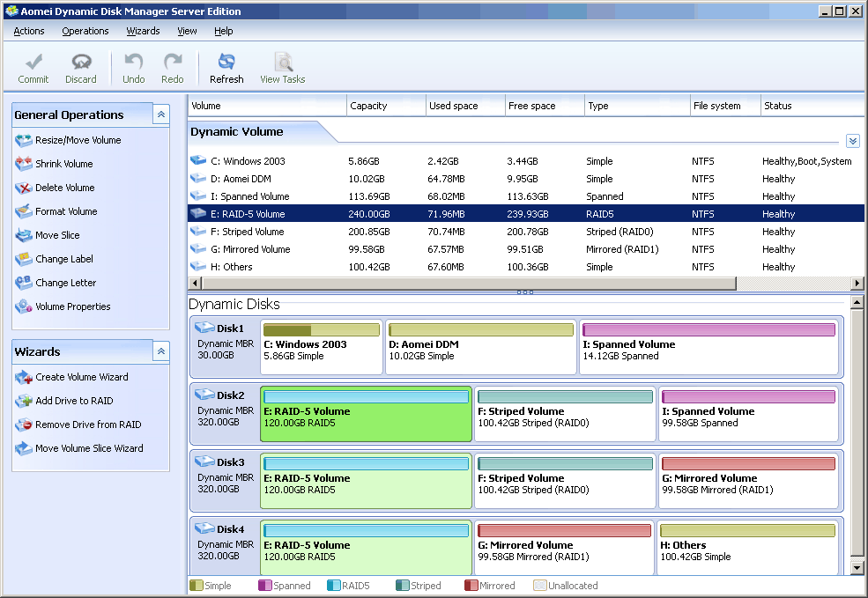Collapse the General Operations panel

160,114
